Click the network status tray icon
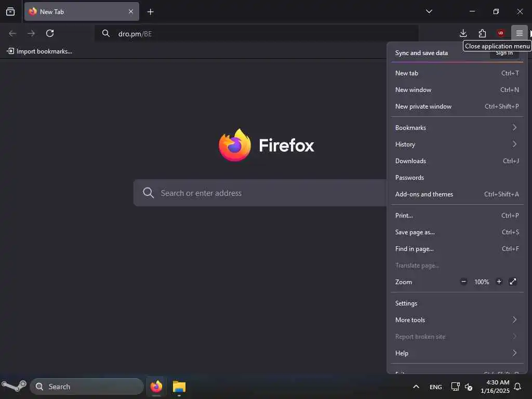Viewport: 532px width, 399px height. [455, 387]
